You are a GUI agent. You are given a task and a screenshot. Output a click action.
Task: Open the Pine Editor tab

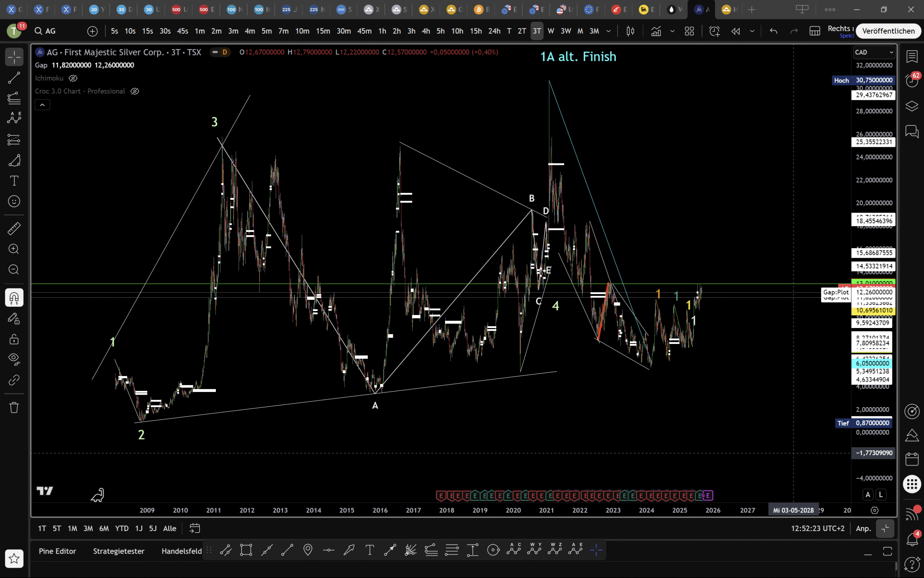(x=57, y=551)
